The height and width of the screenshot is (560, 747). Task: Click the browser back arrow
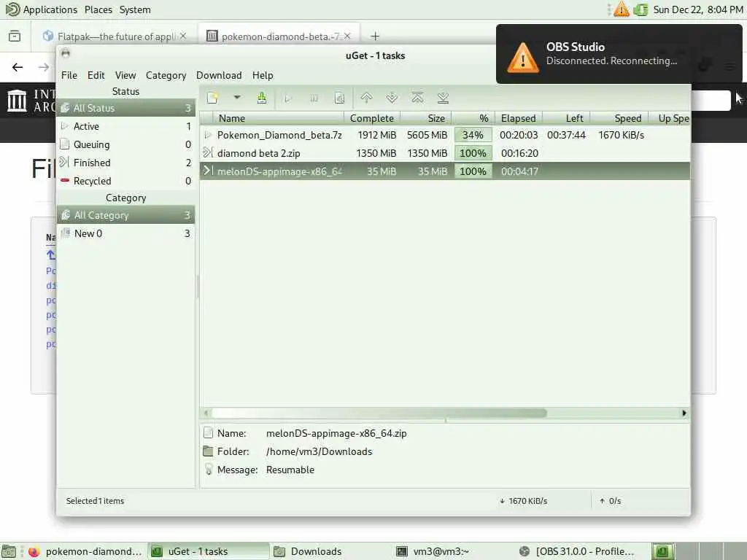point(18,67)
